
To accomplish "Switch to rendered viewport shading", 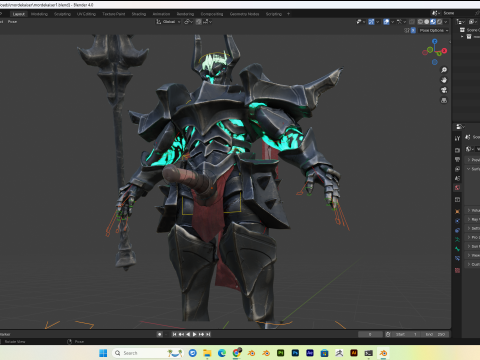I will point(439,22).
